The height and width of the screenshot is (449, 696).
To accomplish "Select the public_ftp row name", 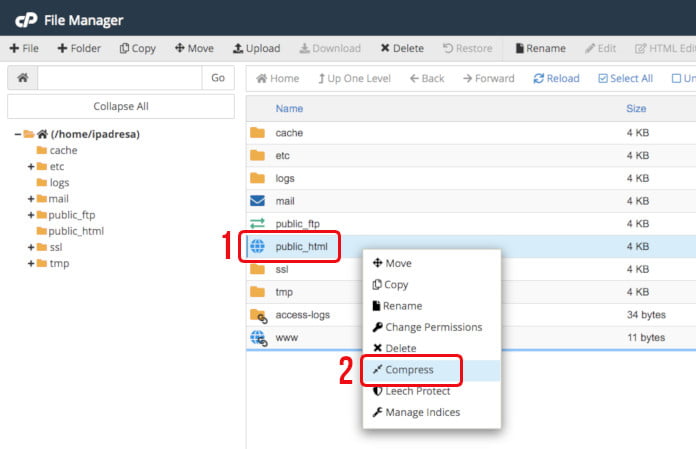I will [x=297, y=224].
